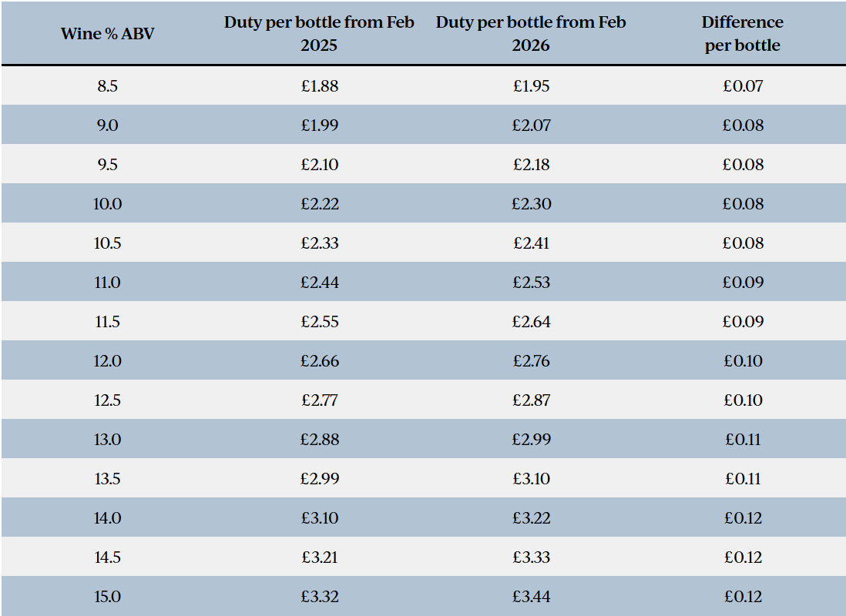Select the £3.21 duty cell
The height and width of the screenshot is (616, 846).
(319, 557)
